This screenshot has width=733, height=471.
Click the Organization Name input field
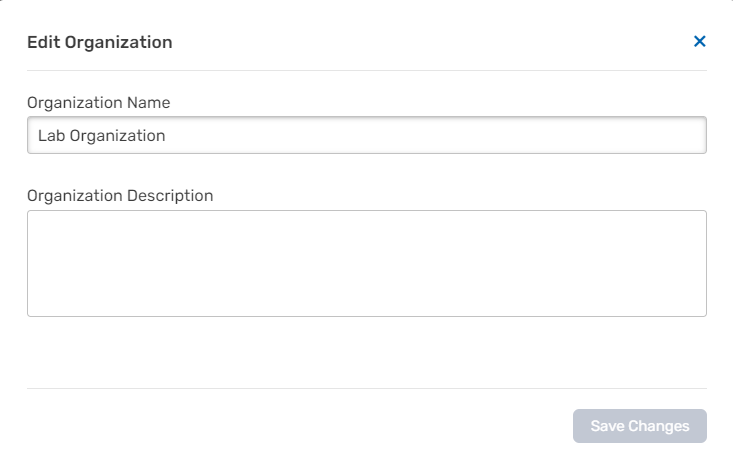366,135
